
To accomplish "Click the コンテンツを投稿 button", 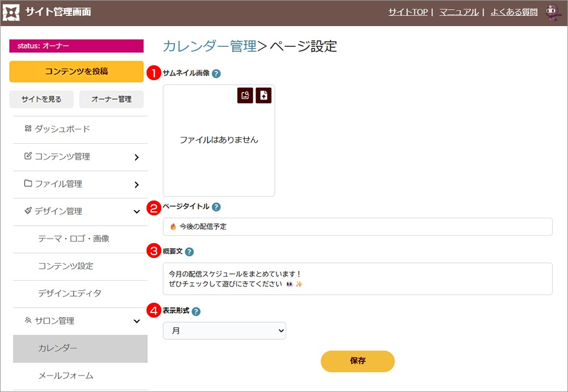I will click(76, 72).
